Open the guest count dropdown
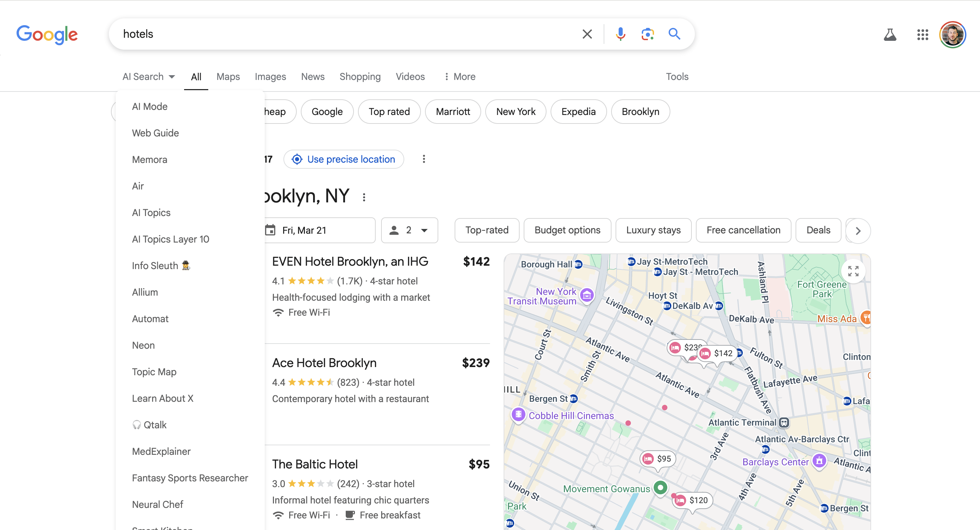 tap(409, 230)
